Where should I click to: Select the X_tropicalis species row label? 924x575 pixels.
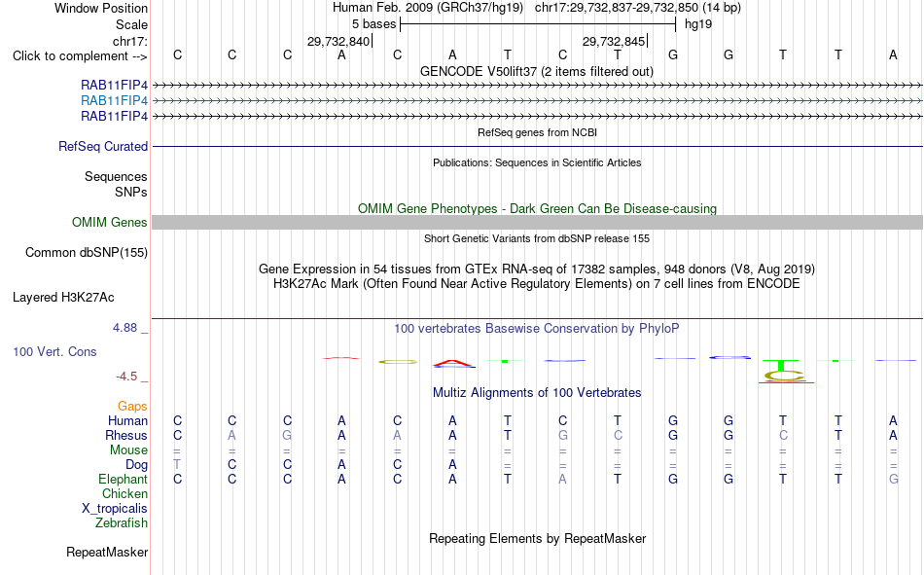coord(115,509)
